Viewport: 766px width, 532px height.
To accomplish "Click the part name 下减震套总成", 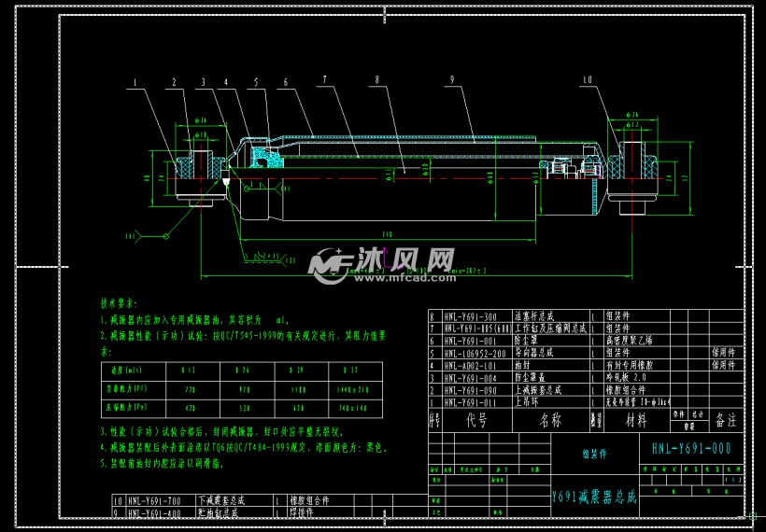I will click(221, 500).
